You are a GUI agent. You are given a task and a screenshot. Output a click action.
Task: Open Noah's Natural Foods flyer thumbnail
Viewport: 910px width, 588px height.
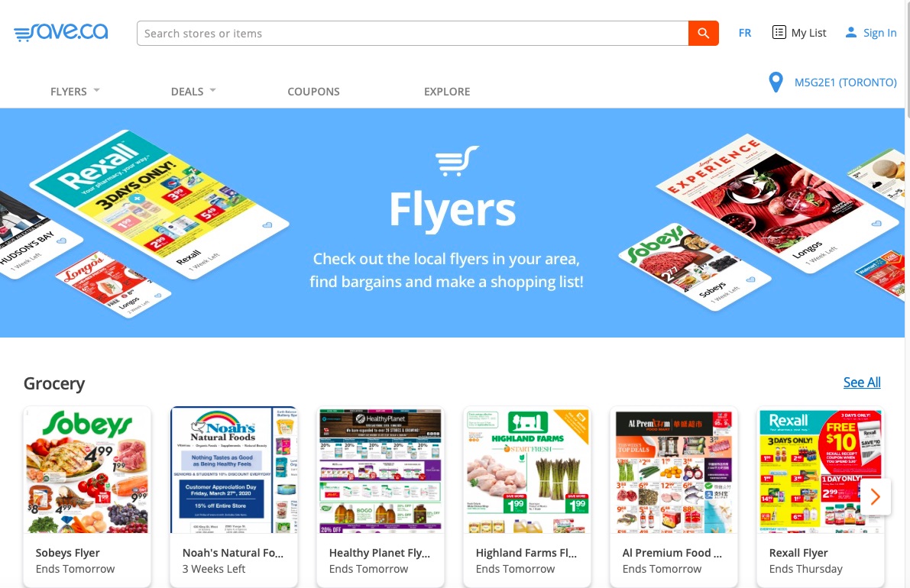(x=234, y=470)
